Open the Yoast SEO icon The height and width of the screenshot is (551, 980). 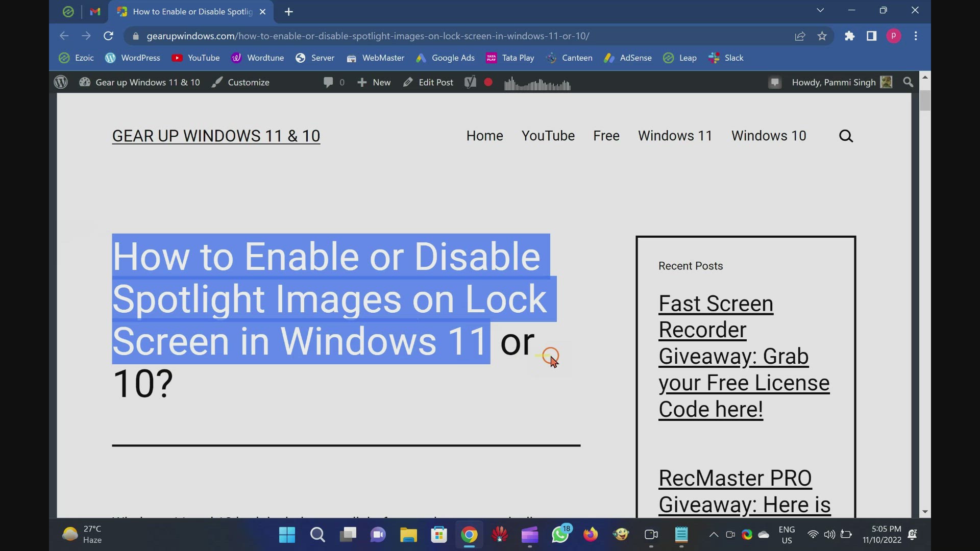pyautogui.click(x=470, y=82)
